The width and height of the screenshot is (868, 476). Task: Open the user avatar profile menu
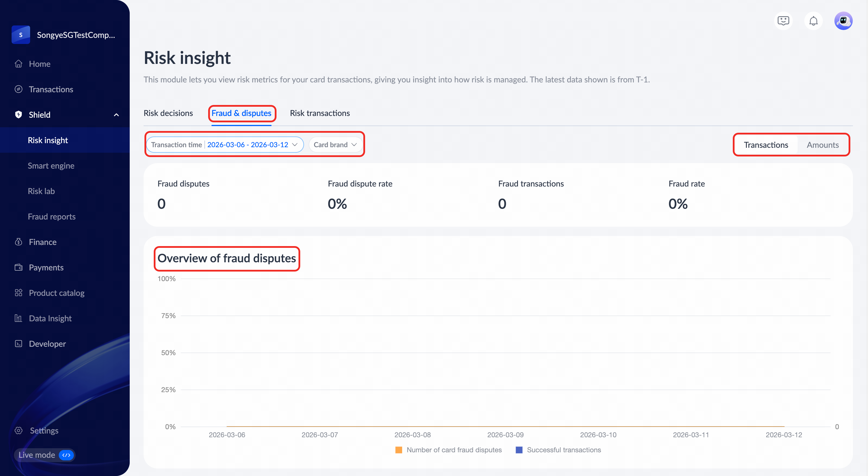(x=843, y=21)
